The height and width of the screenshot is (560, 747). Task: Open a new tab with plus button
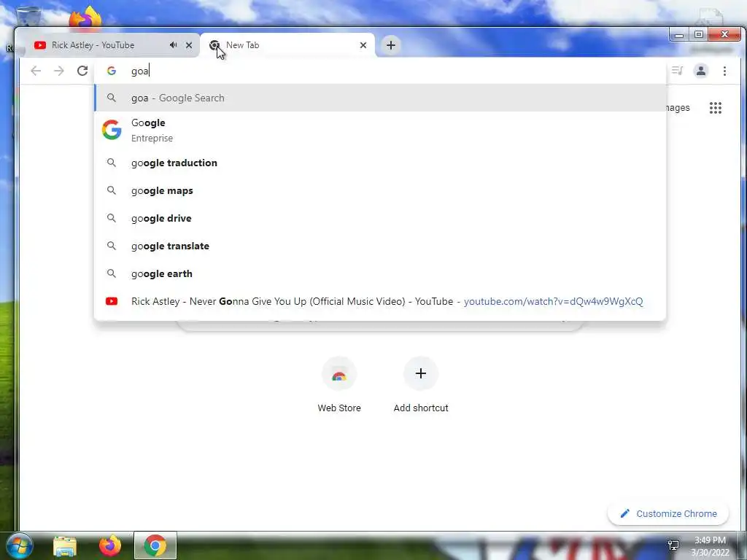391,45
